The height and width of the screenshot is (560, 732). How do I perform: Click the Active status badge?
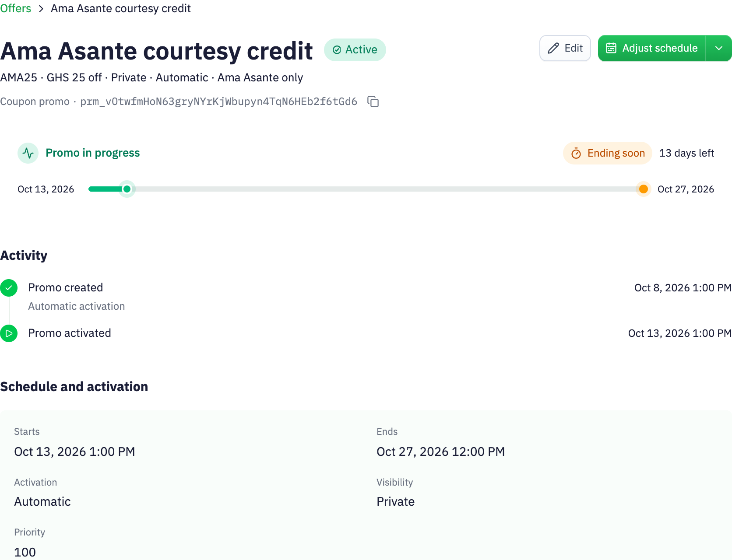(x=355, y=50)
